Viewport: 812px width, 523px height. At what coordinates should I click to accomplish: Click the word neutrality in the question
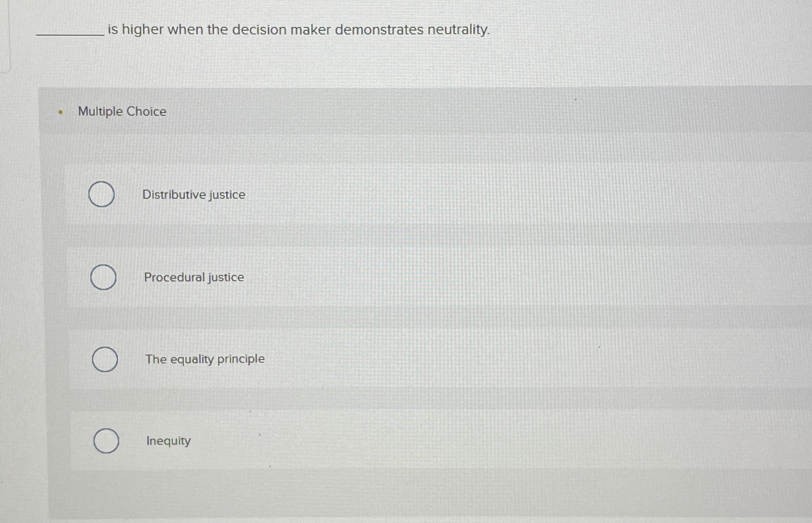pyautogui.click(x=458, y=30)
